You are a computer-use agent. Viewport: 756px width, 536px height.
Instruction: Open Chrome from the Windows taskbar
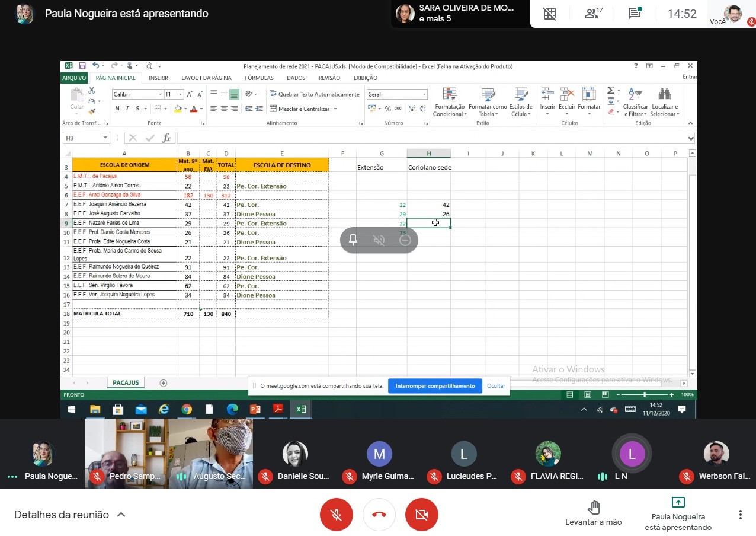187,409
